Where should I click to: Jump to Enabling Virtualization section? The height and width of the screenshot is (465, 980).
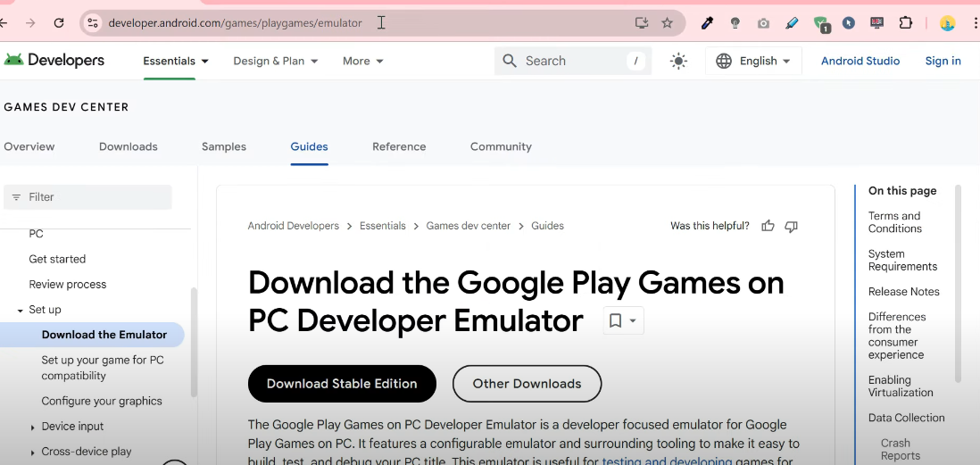(901, 386)
